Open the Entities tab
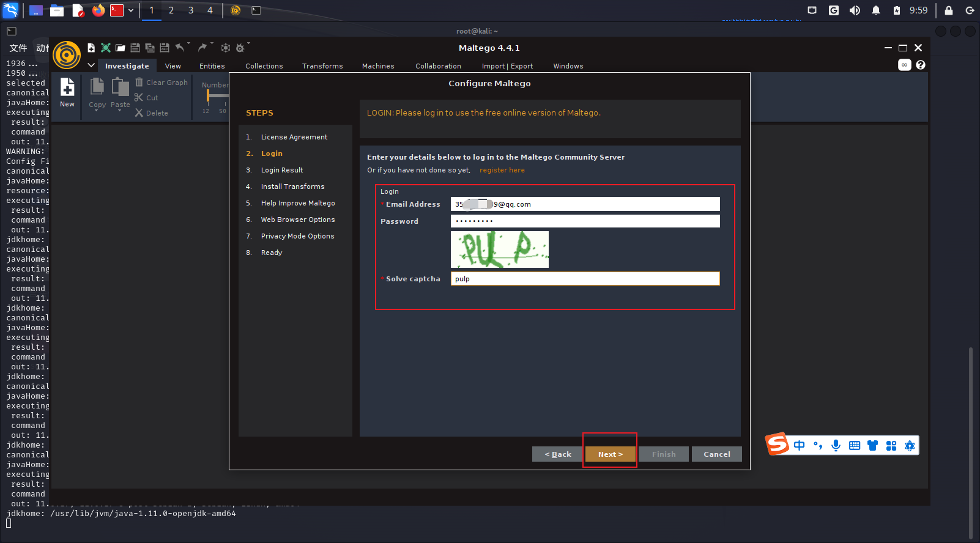980x543 pixels. tap(212, 66)
